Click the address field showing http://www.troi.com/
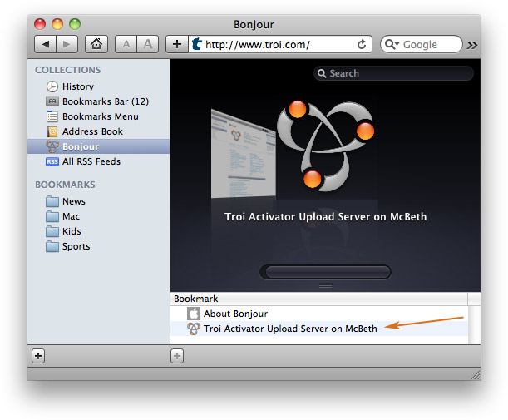508x420 pixels. (280, 44)
